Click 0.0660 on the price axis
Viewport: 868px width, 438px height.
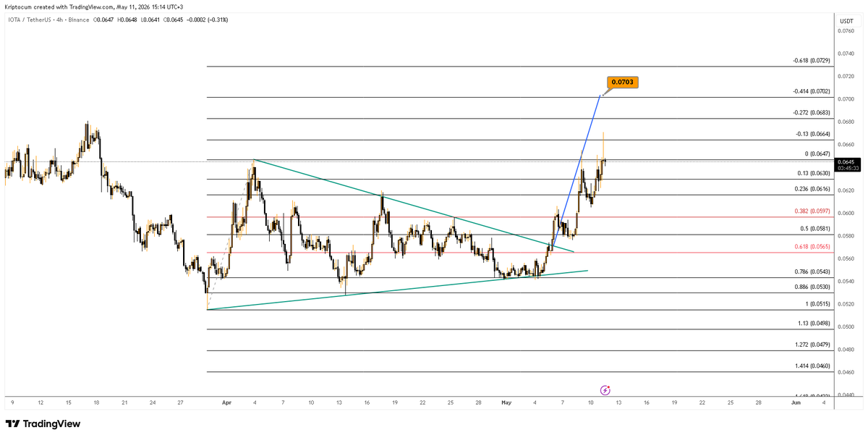pos(846,145)
